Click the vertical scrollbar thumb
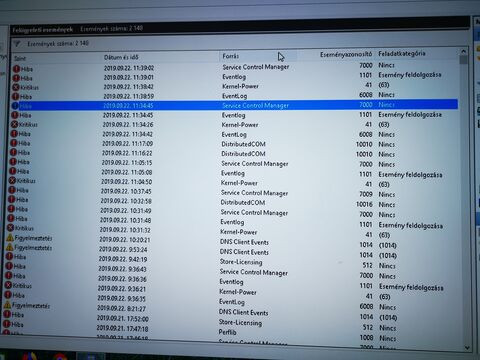480x360 pixels. point(464,60)
